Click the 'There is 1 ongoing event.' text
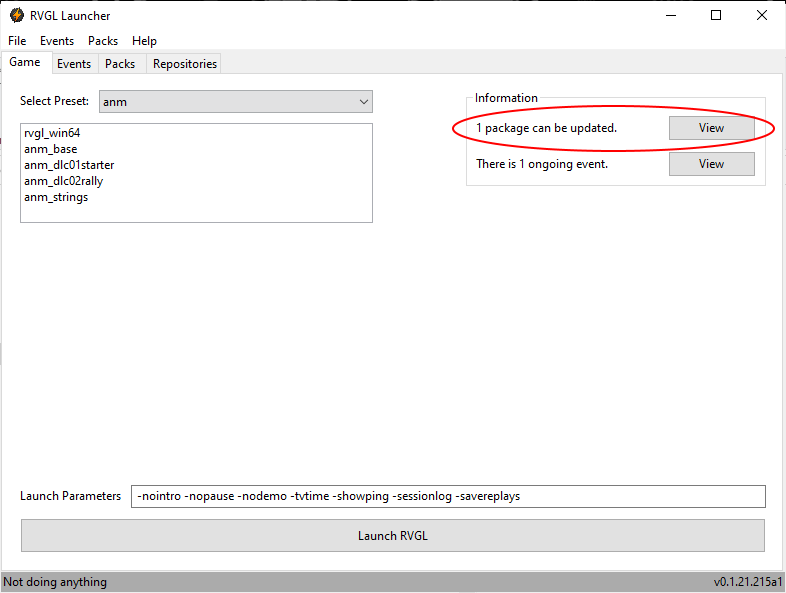Viewport: 786px width, 593px height. click(542, 164)
